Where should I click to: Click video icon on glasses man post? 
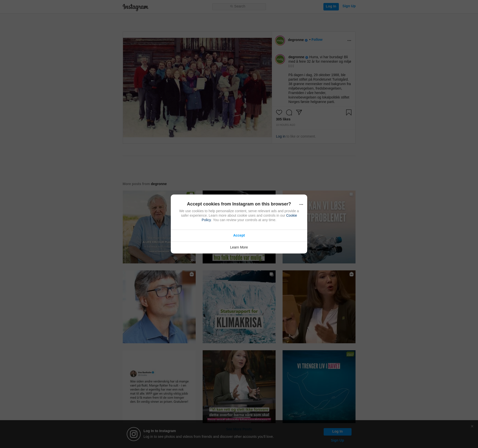pyautogui.click(x=192, y=274)
